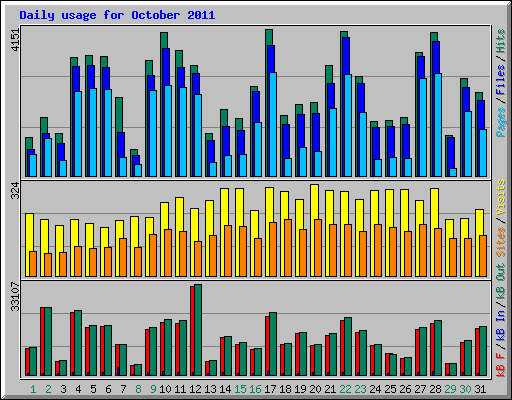Click green weekend day 9 label
This screenshot has height=400, width=512.
153,389
